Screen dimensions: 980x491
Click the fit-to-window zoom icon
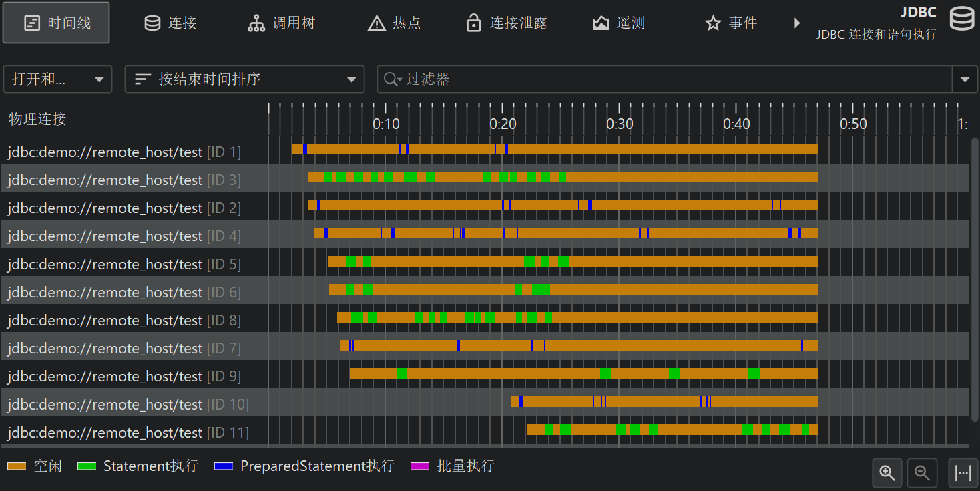click(x=963, y=473)
